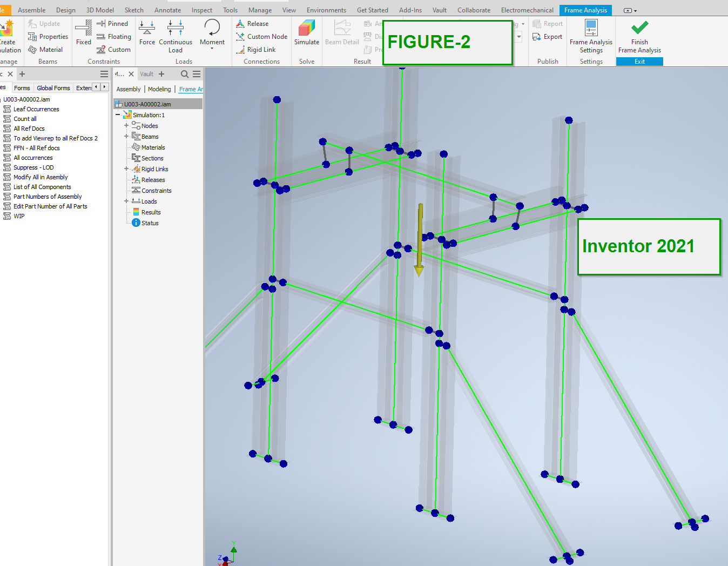Switch to Modeling browser view
This screenshot has height=566, width=728.
click(159, 89)
